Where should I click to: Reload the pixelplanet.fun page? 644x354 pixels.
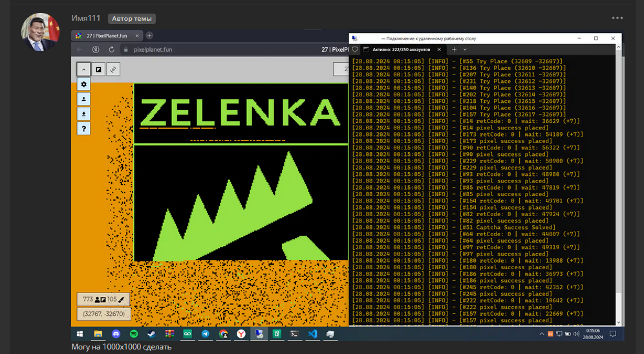[x=111, y=49]
